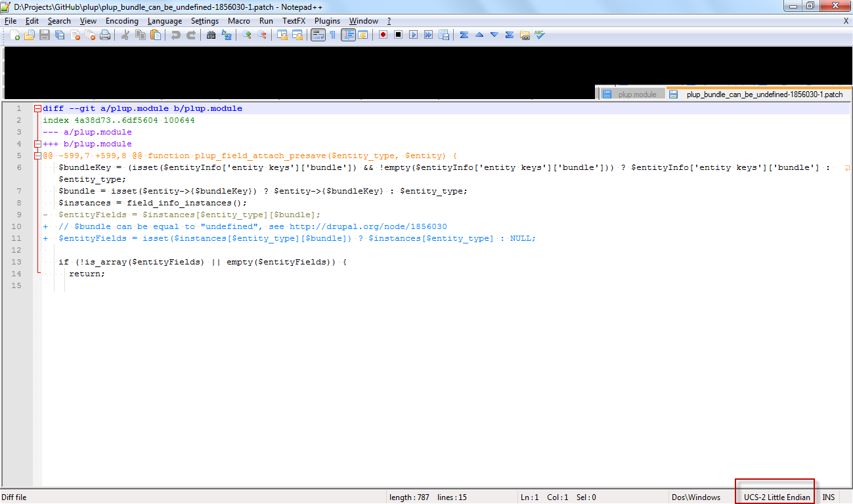Click the Print toolbar icon
Image resolution: width=853 pixels, height=504 pixels.
105,35
